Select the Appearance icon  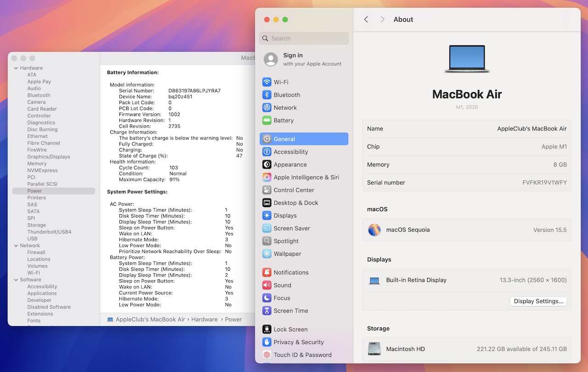(x=267, y=165)
